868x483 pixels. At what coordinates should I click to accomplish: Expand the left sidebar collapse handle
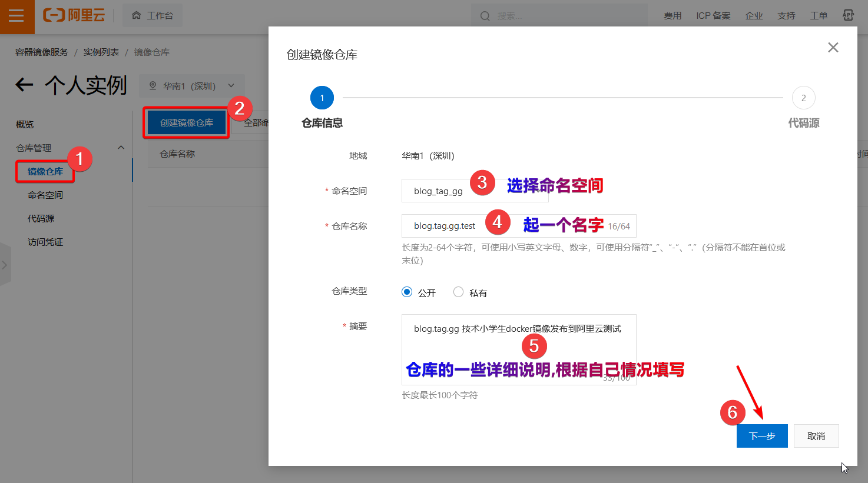[x=5, y=265]
